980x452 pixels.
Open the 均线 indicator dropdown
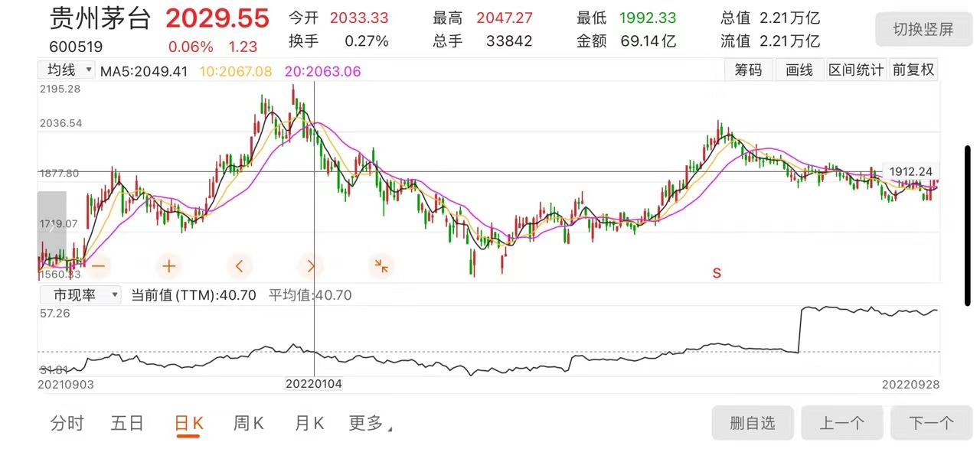point(67,70)
